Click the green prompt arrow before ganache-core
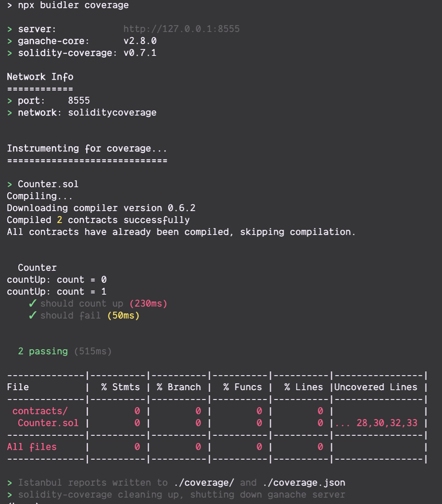The height and width of the screenshot is (504, 442). click(x=10, y=41)
